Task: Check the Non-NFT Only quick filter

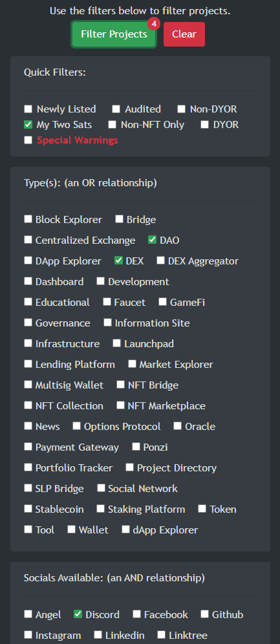Action: [112, 124]
